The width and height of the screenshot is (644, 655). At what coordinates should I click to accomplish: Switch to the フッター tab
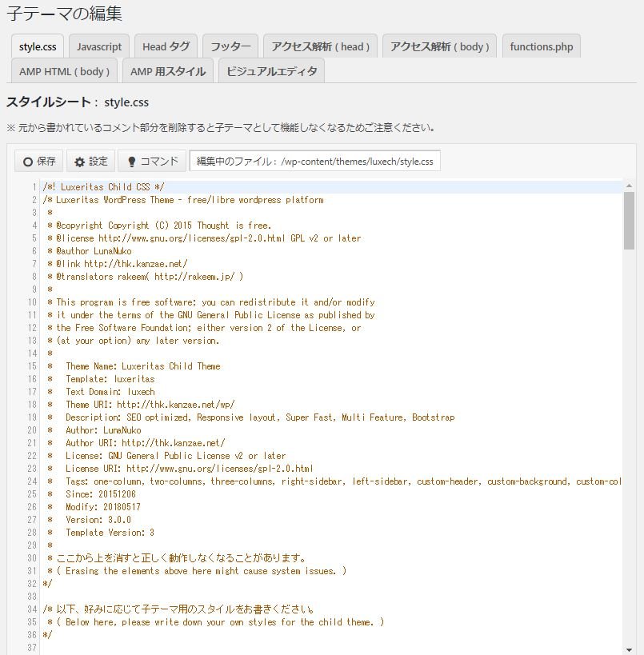pyautogui.click(x=230, y=46)
